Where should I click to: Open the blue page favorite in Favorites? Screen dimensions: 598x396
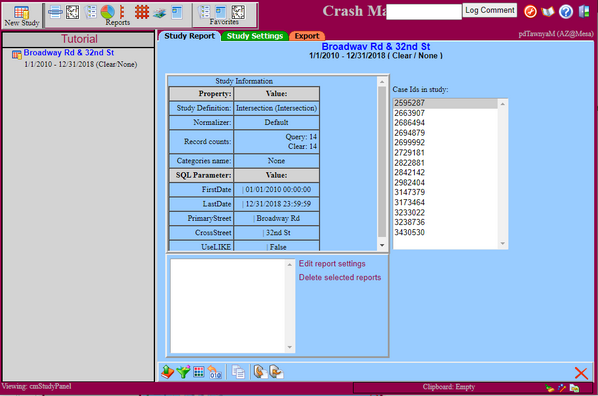pyautogui.click(x=221, y=12)
